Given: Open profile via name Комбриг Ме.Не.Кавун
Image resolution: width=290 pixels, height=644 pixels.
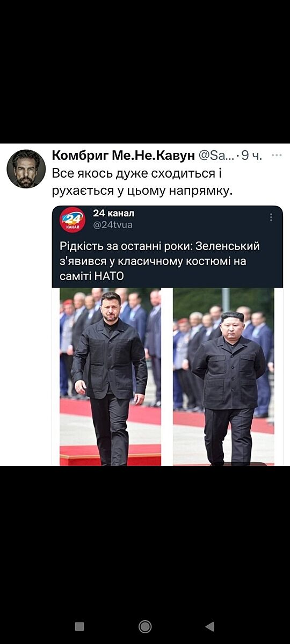Looking at the screenshot, I should tap(124, 156).
